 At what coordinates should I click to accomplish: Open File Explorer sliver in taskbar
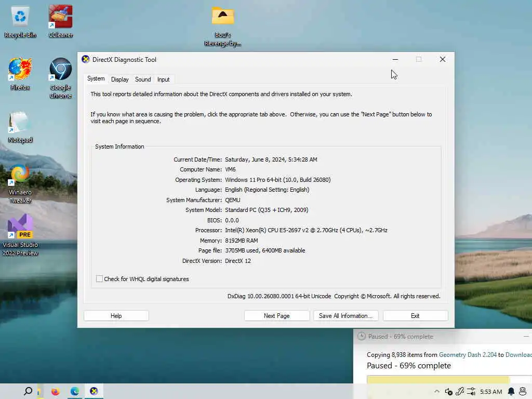38,392
